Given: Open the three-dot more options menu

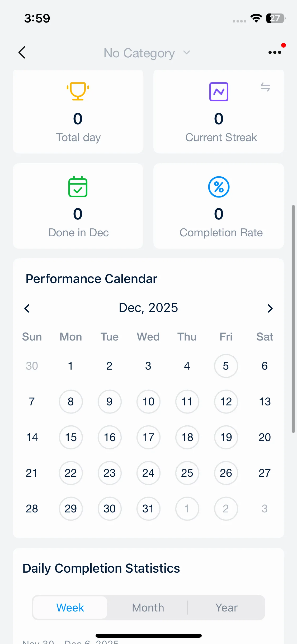Looking at the screenshot, I should (275, 52).
